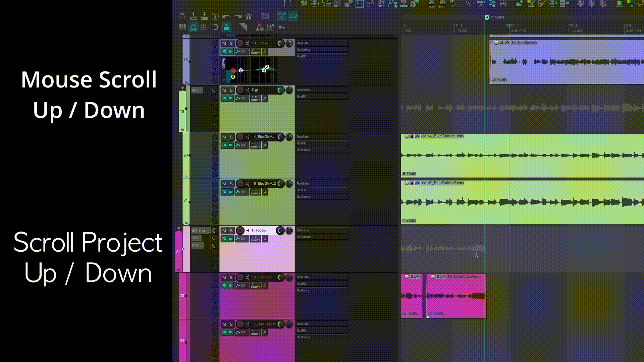Click the Undo arrow icon

[x=226, y=16]
